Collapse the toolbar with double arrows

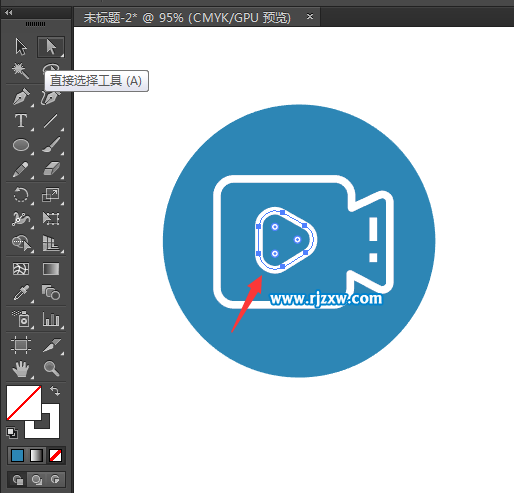[x=9, y=12]
